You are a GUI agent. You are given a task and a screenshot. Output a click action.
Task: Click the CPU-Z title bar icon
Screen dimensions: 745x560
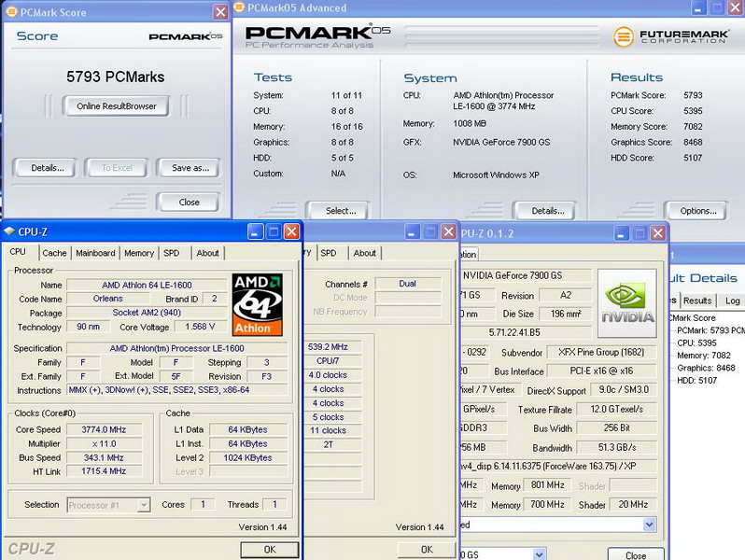[x=9, y=231]
